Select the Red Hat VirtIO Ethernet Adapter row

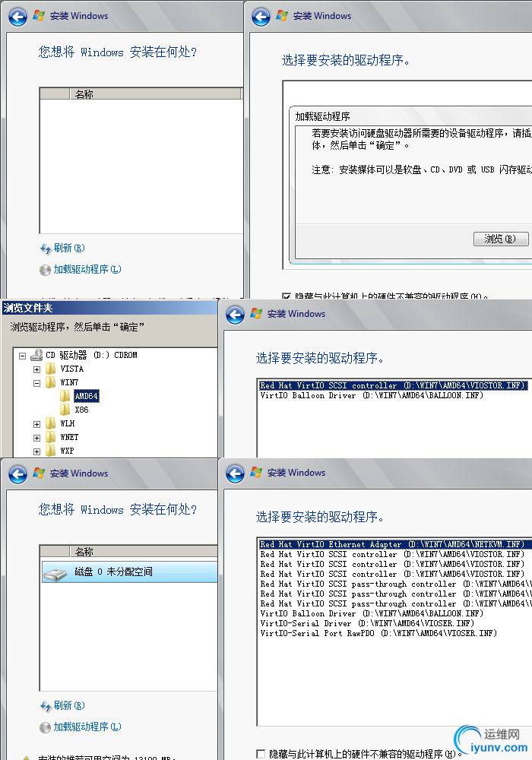point(395,544)
